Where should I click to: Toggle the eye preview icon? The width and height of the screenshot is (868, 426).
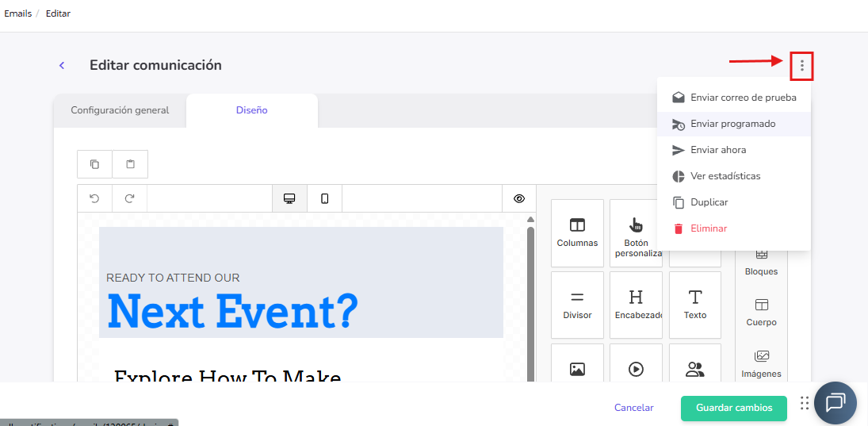519,198
